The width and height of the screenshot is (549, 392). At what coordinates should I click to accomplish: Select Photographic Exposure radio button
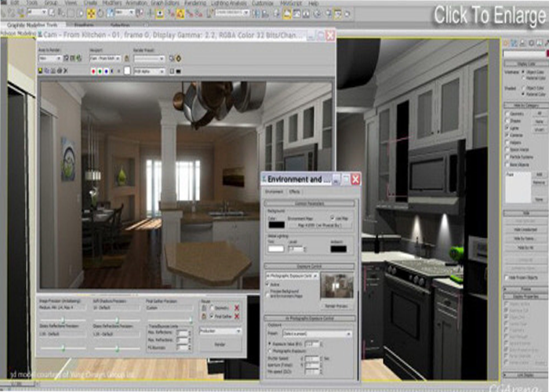(270, 350)
